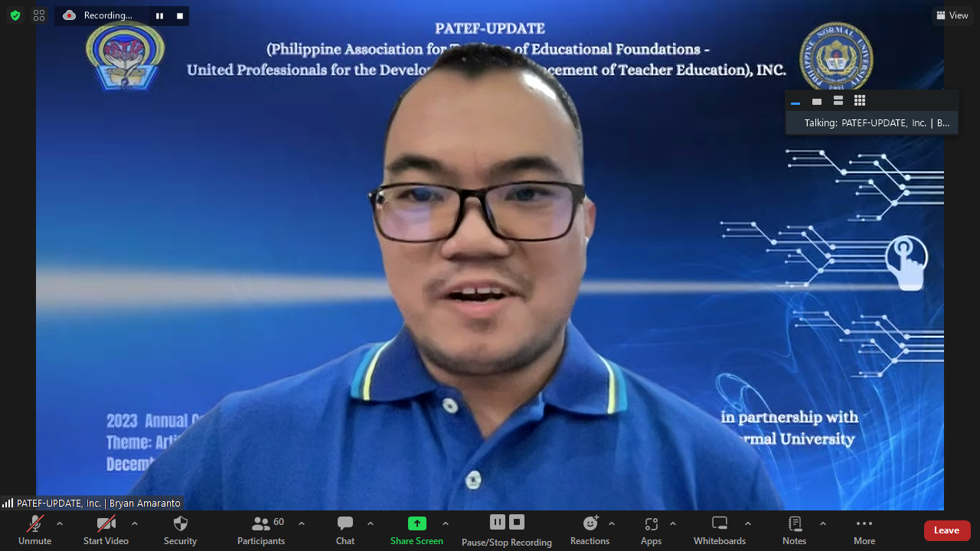This screenshot has width=980, height=551.
Task: Expand audio options arrow next to Unmute
Action: pyautogui.click(x=60, y=523)
